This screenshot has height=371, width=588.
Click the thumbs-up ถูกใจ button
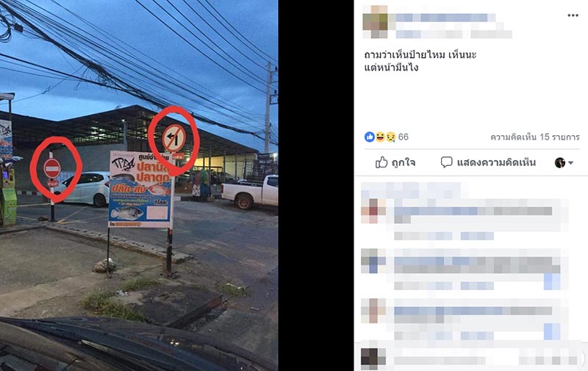pos(395,162)
